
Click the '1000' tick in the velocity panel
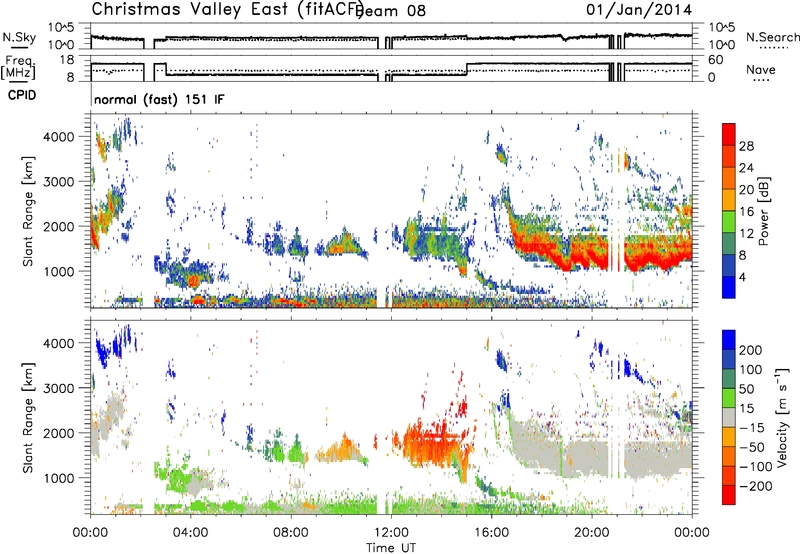60,478
